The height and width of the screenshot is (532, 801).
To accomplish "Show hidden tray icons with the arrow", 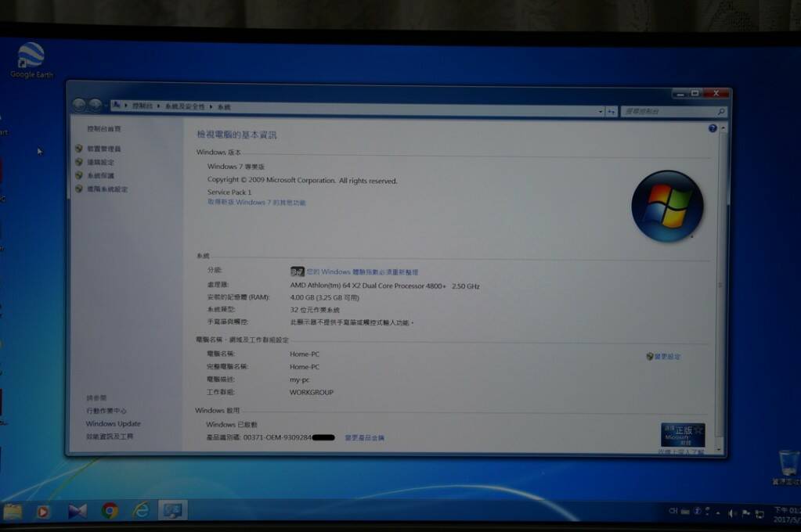I will (718, 513).
